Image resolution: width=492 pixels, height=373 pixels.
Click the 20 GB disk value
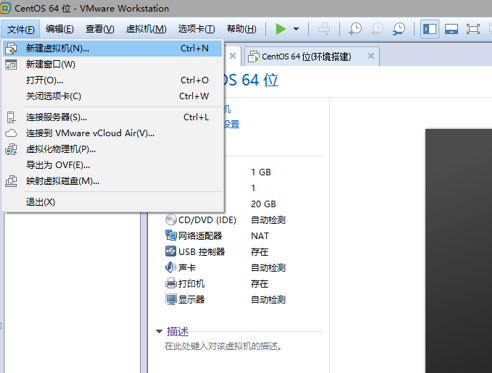pos(263,204)
